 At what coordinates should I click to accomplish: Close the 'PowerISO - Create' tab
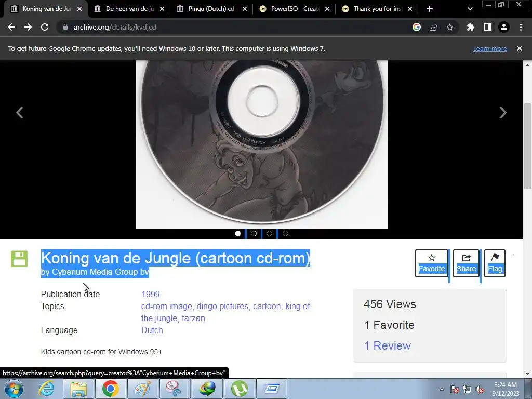point(327,9)
